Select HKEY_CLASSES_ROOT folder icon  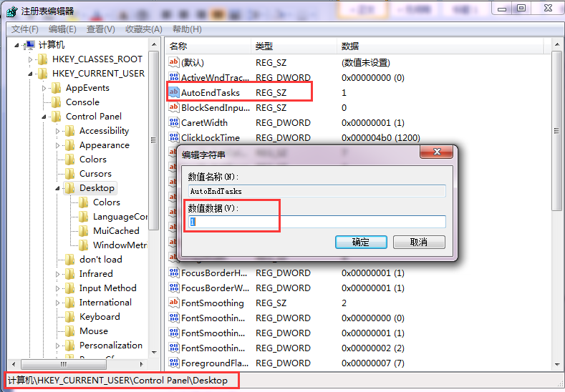pyautogui.click(x=42, y=59)
